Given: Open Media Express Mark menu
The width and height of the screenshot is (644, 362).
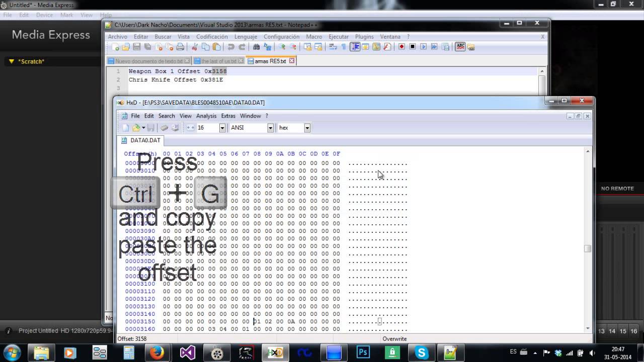Looking at the screenshot, I should (66, 15).
